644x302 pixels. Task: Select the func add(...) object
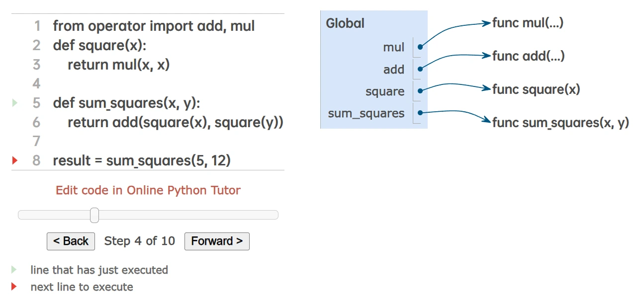528,56
